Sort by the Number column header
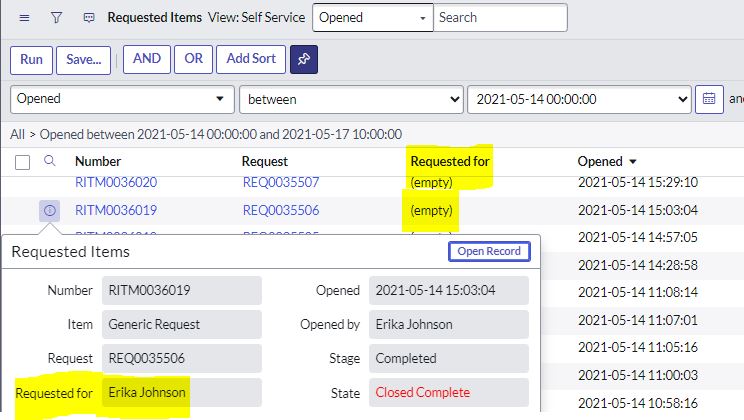Image resolution: width=744 pixels, height=420 pixels. [x=98, y=161]
